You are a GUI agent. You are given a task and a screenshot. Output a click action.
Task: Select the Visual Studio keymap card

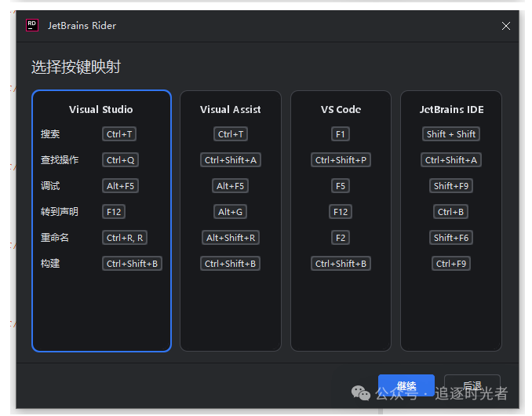pos(101,221)
